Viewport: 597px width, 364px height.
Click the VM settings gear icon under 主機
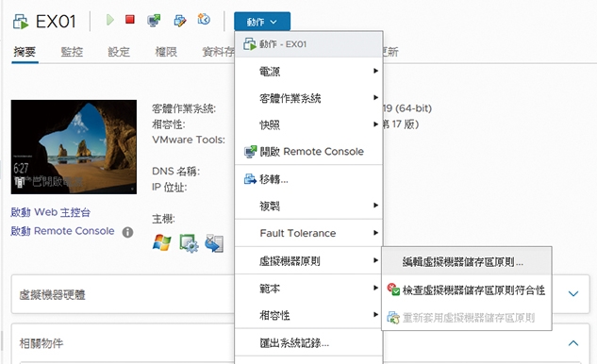point(189,243)
